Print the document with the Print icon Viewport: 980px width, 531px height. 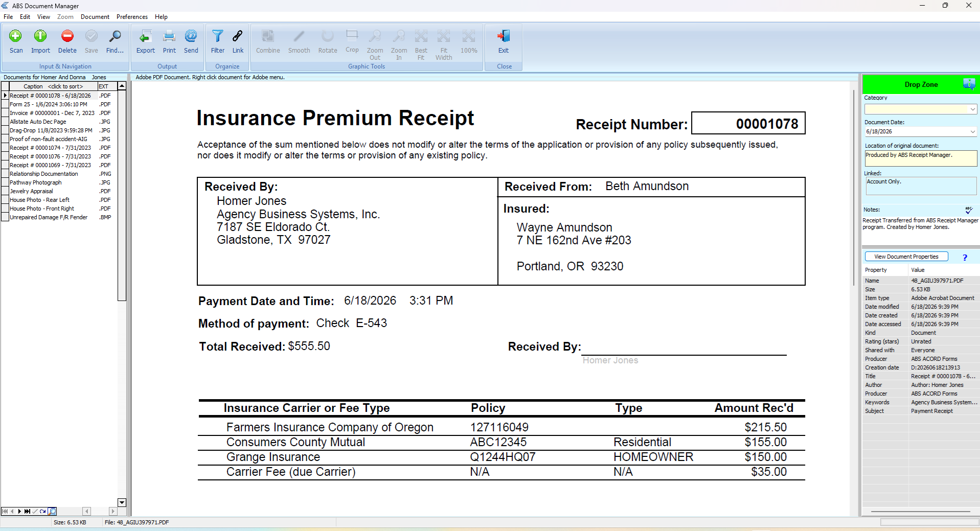pos(169,36)
